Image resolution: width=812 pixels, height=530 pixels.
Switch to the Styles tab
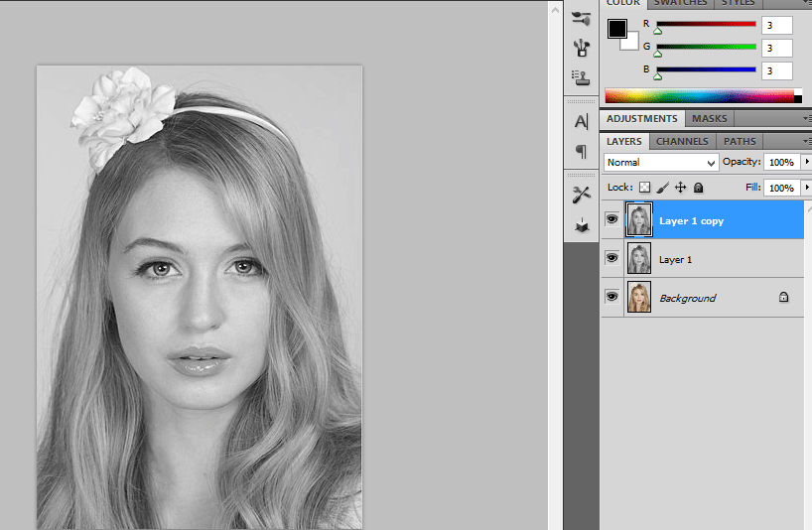[x=738, y=3]
